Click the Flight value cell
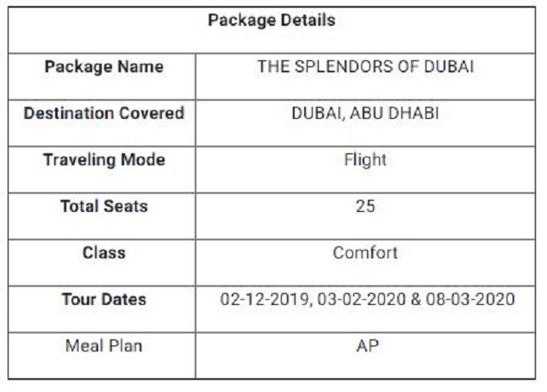 [x=365, y=170]
